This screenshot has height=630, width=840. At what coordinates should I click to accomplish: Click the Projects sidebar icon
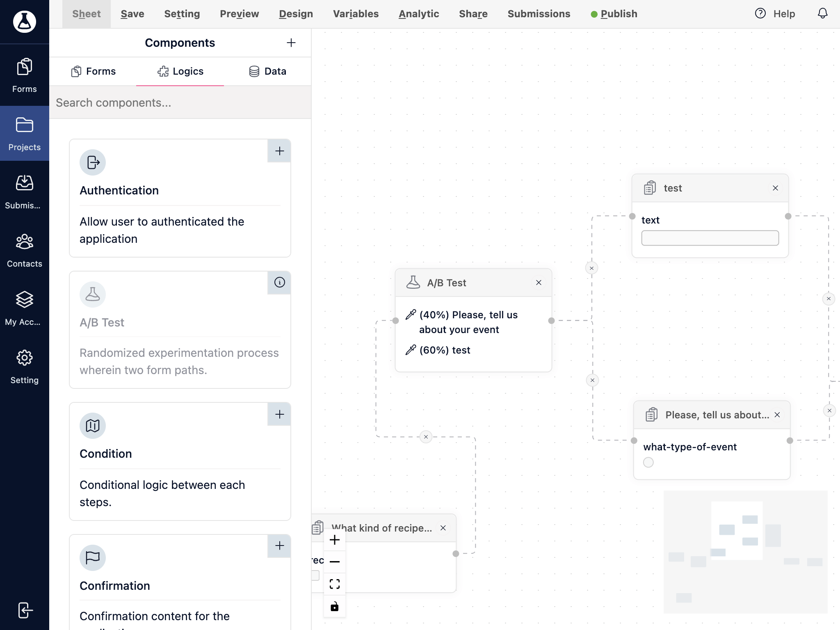25,132
